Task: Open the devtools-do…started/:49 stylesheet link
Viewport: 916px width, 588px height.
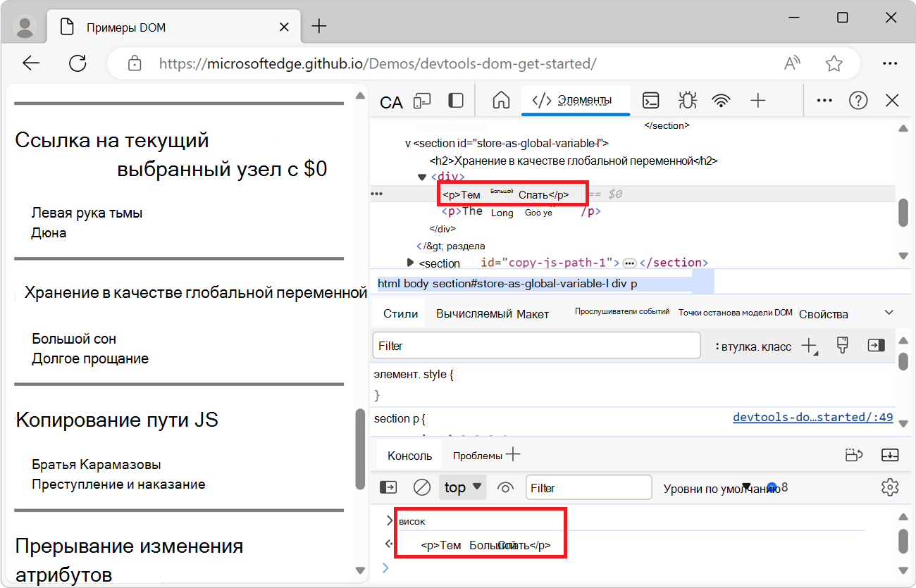Action: point(812,417)
